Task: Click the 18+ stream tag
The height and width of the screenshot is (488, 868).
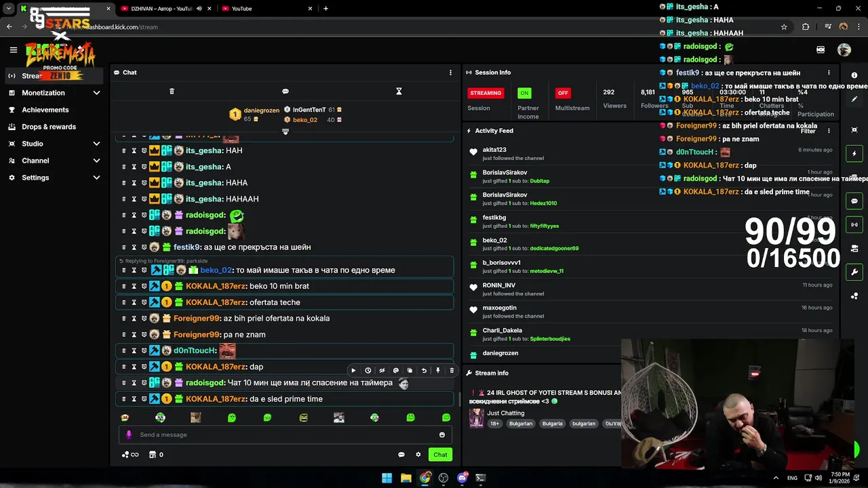Action: (x=494, y=424)
